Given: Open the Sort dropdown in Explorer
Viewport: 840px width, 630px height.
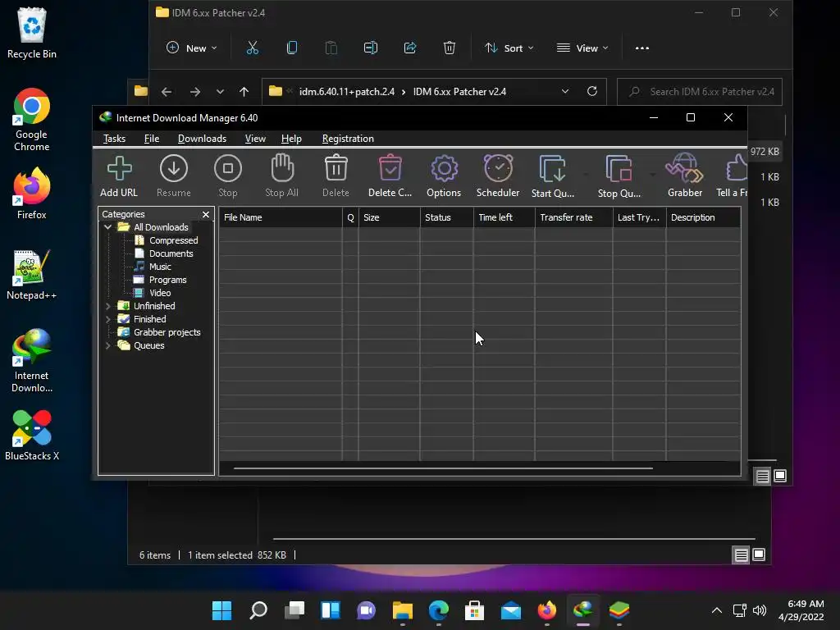Looking at the screenshot, I should (509, 48).
